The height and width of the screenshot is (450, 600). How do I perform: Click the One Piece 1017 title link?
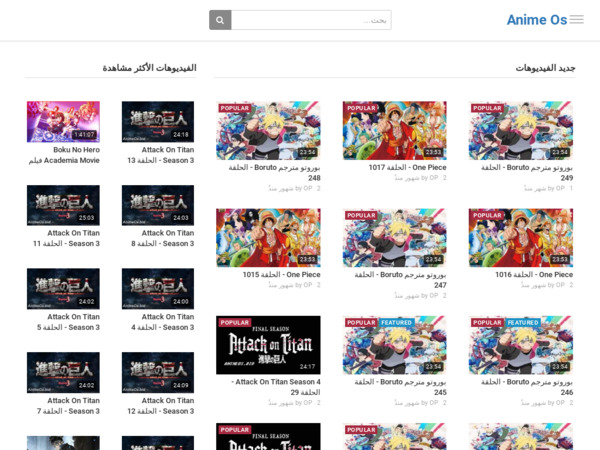(408, 167)
